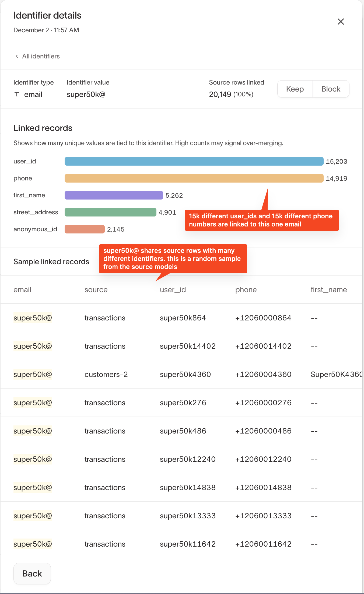Close the Identifier details panel

[341, 22]
